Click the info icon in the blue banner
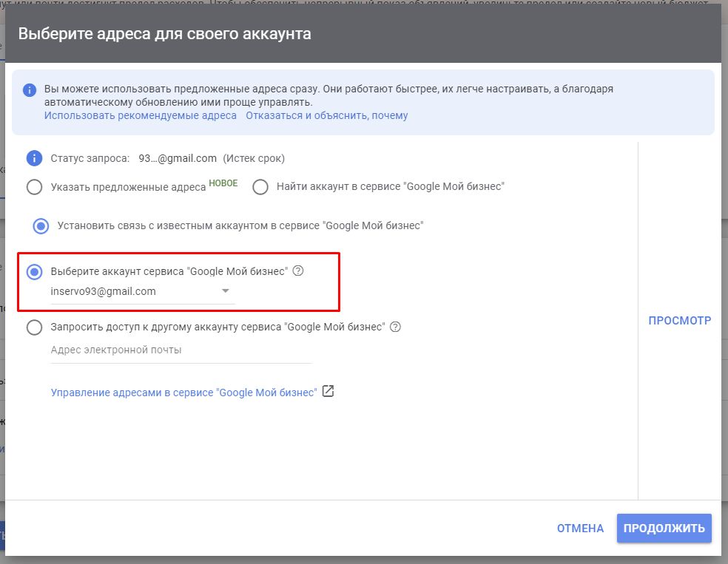 (30, 90)
